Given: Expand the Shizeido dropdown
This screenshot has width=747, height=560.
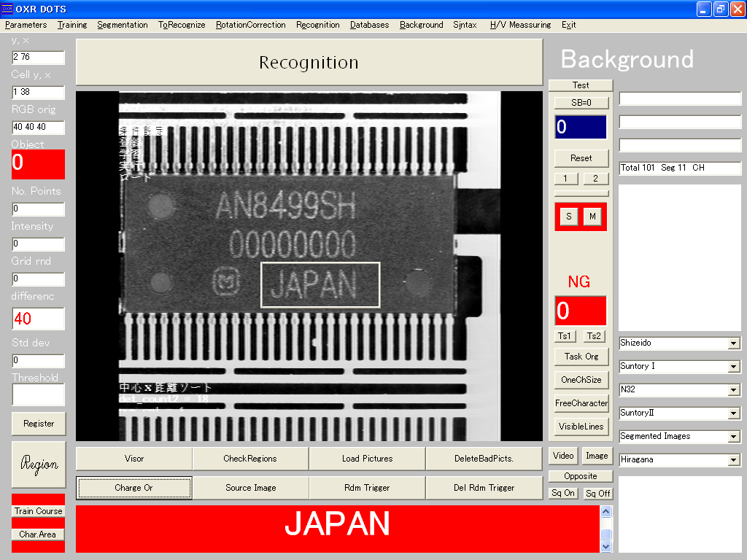Looking at the screenshot, I should pos(734,343).
